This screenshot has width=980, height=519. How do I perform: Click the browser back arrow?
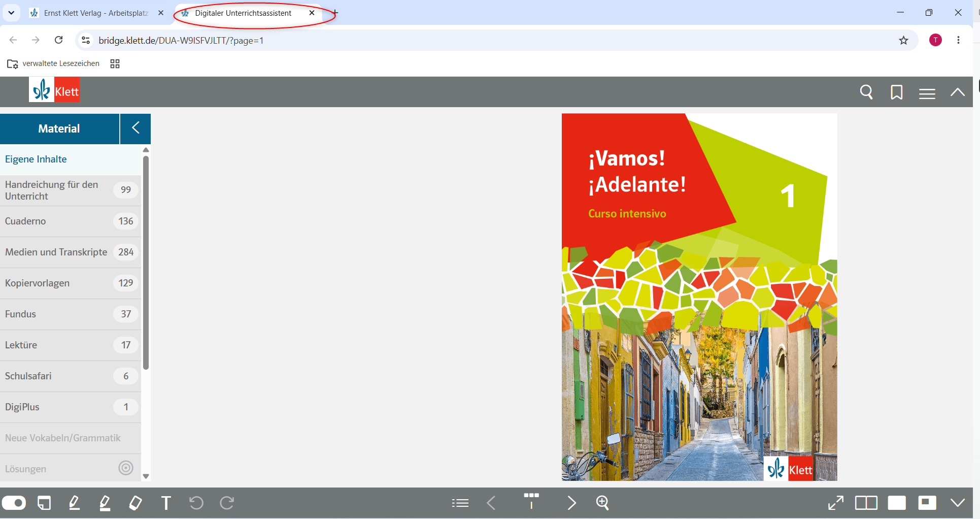[x=13, y=40]
